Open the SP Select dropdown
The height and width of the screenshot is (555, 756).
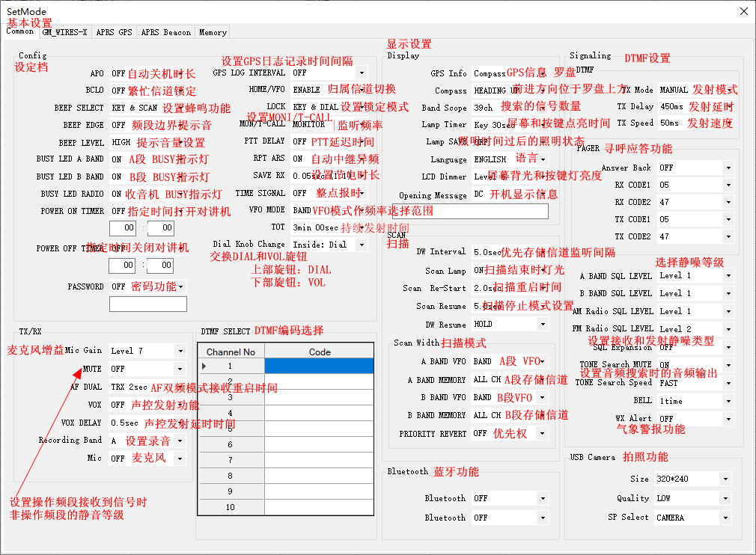(725, 518)
